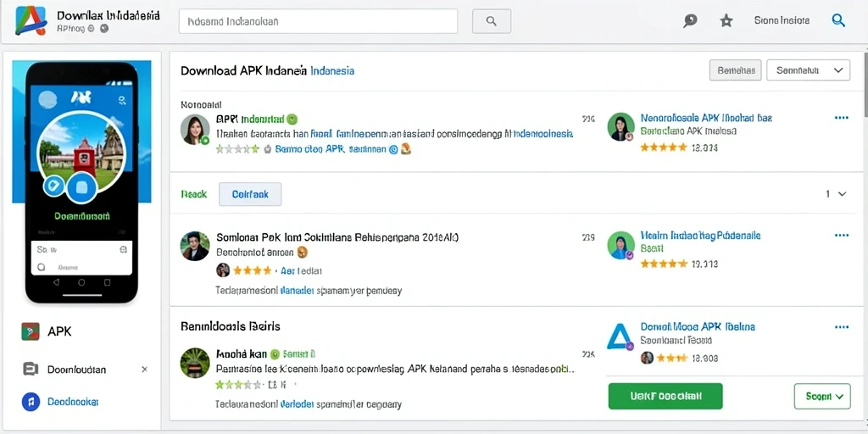Click the search box in the header
Image resolution: width=868 pixels, height=434 pixels.
(x=319, y=21)
